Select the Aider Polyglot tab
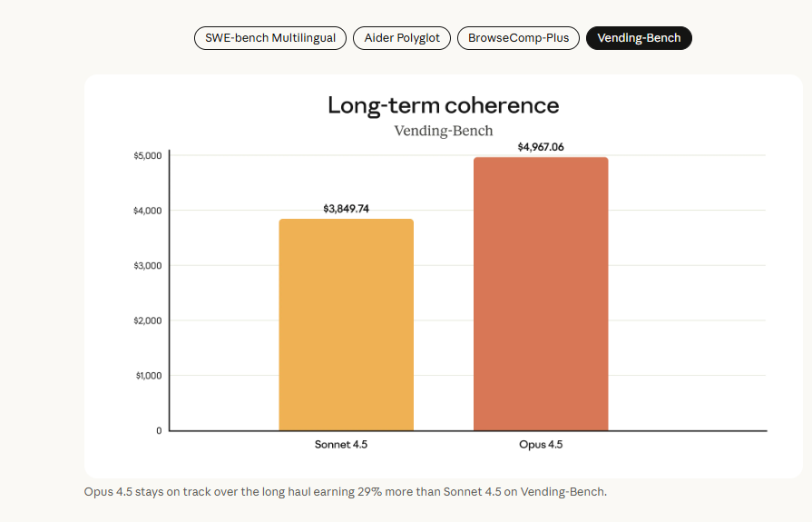812x522 pixels. tap(402, 38)
